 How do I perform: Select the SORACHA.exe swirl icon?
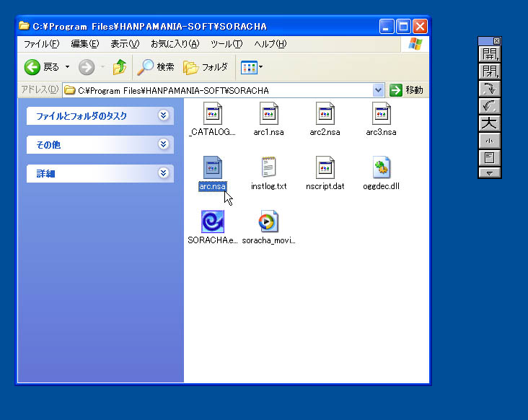(x=213, y=222)
